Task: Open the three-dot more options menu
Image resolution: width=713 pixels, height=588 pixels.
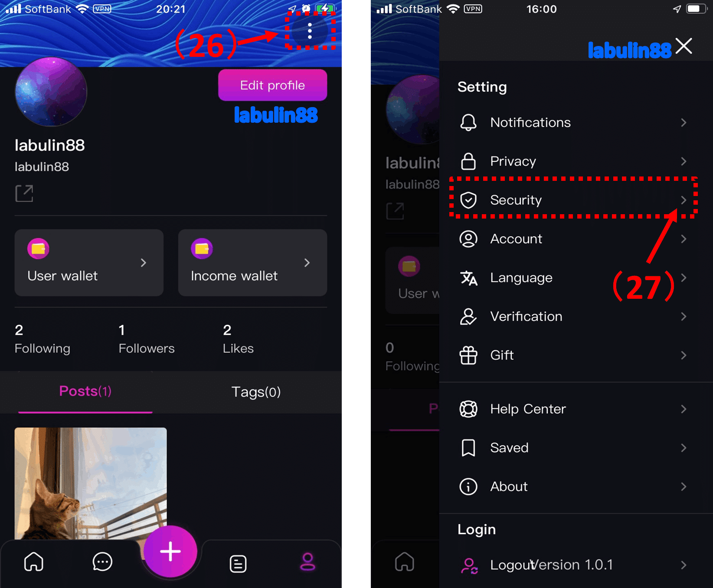Action: pyautogui.click(x=310, y=31)
